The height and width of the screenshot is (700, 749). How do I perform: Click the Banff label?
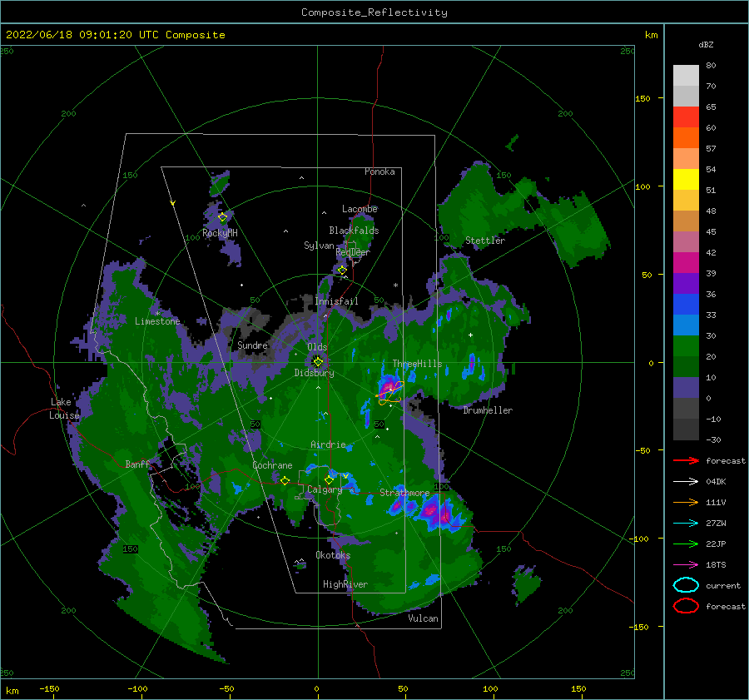[x=137, y=464]
